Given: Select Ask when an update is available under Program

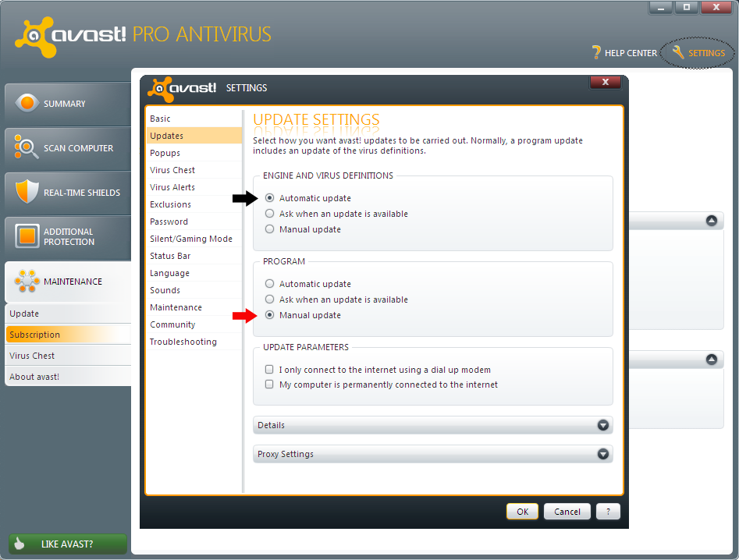Looking at the screenshot, I should point(269,299).
